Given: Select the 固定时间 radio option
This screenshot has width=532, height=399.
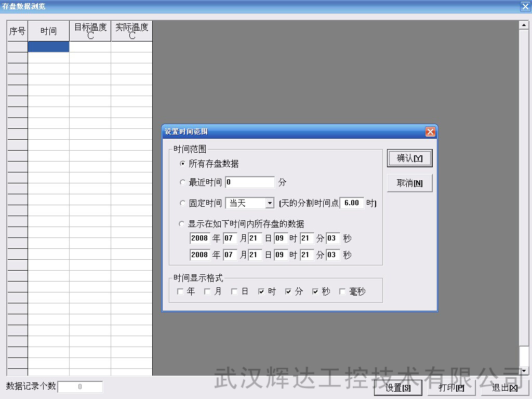Looking at the screenshot, I should coord(182,203).
